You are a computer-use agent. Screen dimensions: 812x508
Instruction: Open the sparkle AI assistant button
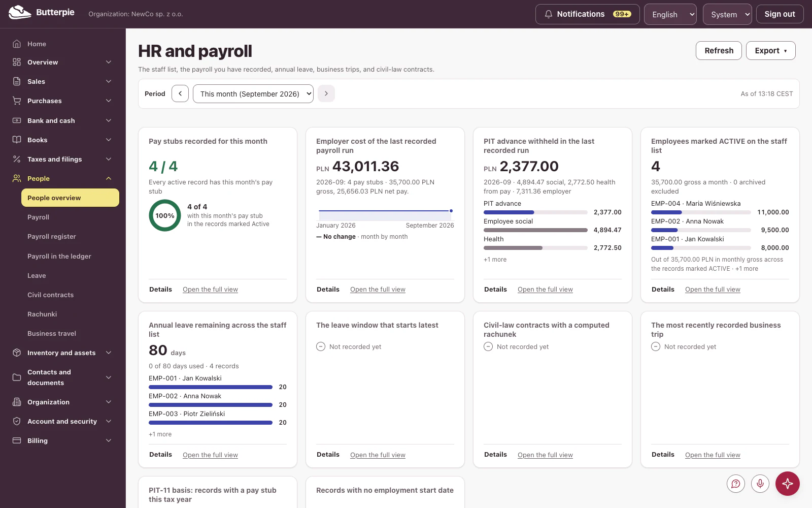(x=788, y=484)
